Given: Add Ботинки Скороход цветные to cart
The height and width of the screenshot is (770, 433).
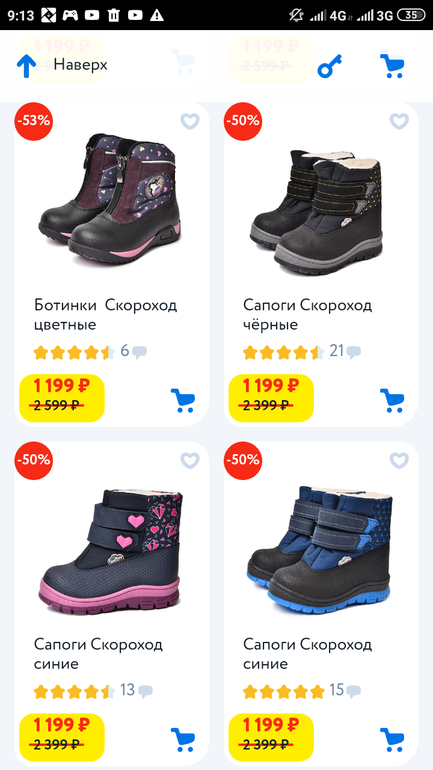Looking at the screenshot, I should (183, 400).
